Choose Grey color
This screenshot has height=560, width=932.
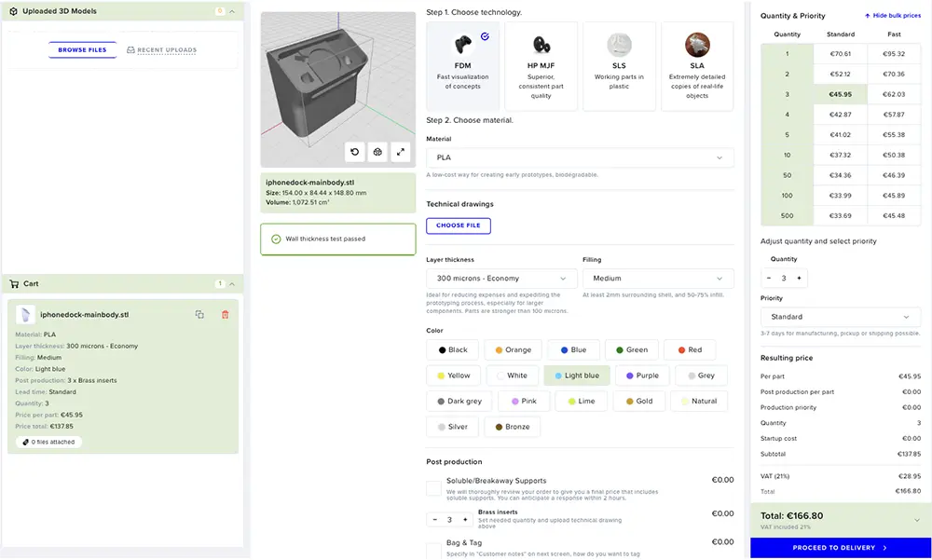702,376
